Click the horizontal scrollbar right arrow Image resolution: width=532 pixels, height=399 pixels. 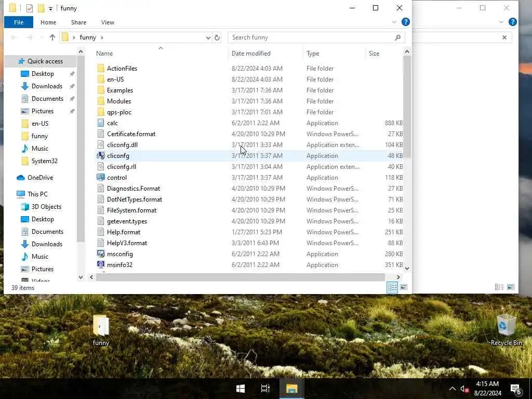pos(398,277)
